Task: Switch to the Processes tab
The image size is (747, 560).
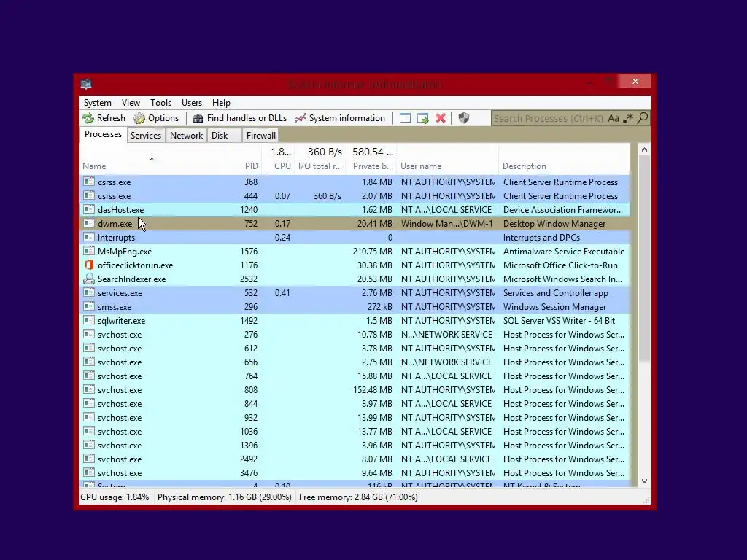Action: (103, 134)
